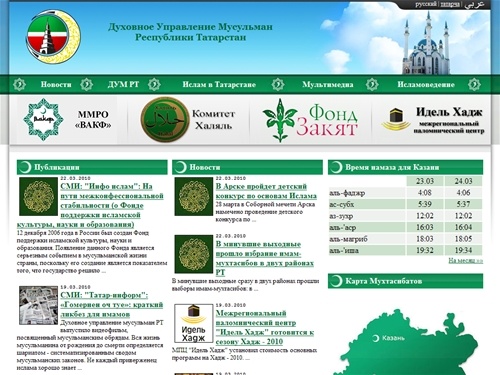Click thumbnail next to "Инфо ислам" article
The width and height of the screenshot is (500, 375).
38,196
